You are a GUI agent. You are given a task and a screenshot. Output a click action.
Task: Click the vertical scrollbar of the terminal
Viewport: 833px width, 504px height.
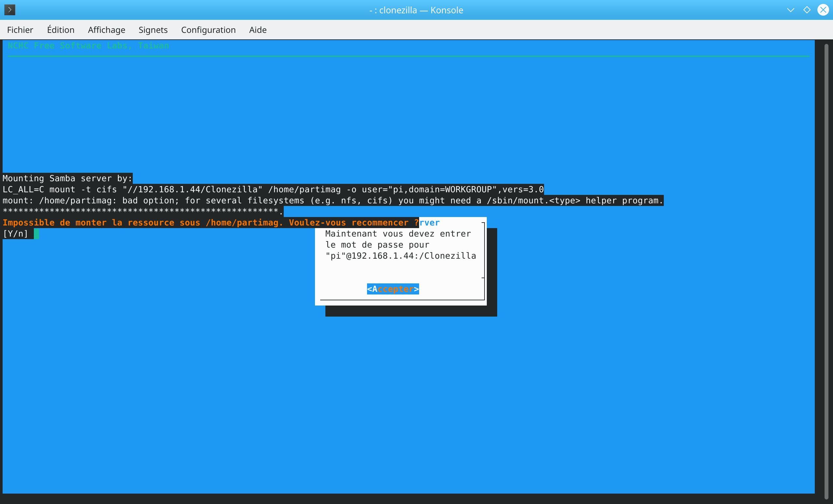826,271
